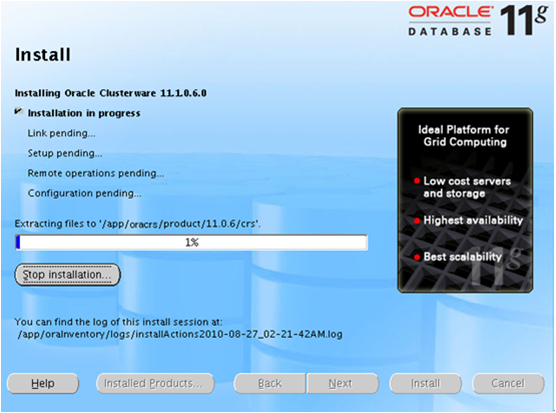Click the checkmark icon beside Installation in progress

click(19, 112)
